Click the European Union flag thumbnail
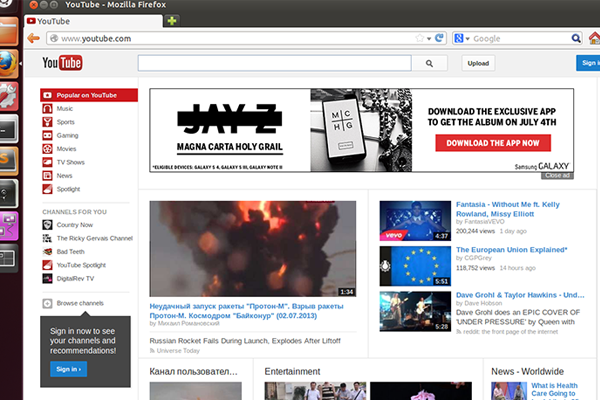The height and width of the screenshot is (400, 600). [x=415, y=266]
